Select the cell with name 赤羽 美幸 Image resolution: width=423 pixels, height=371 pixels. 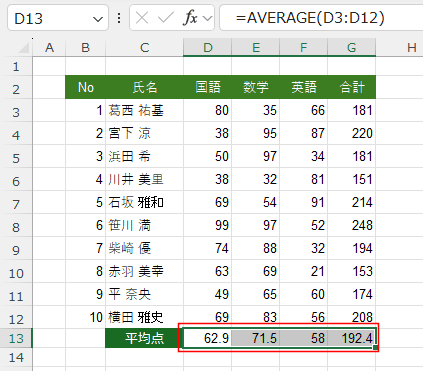tap(144, 271)
